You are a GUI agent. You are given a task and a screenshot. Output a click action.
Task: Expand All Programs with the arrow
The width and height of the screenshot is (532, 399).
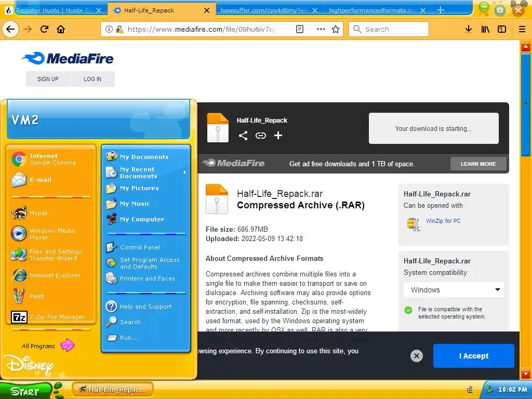(67, 345)
